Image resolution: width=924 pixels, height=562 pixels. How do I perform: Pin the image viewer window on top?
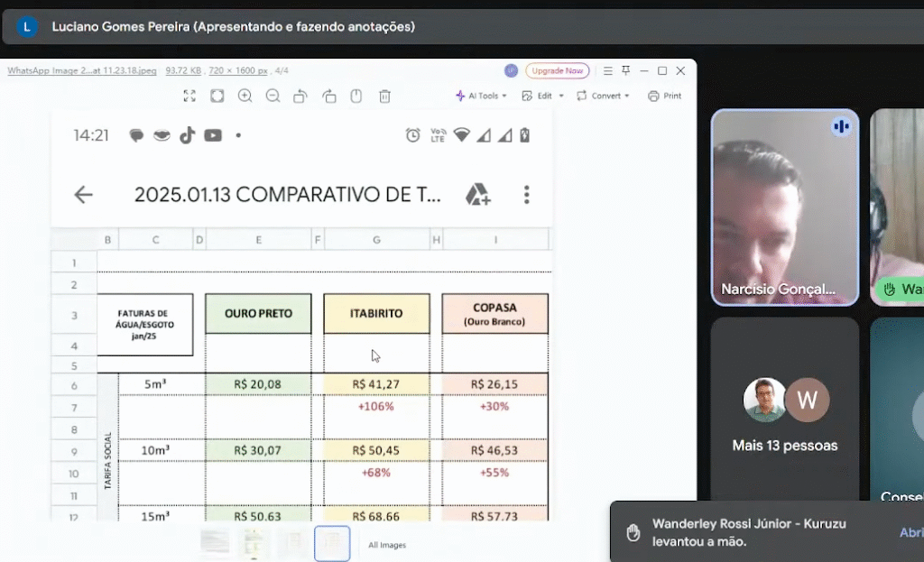click(x=626, y=70)
